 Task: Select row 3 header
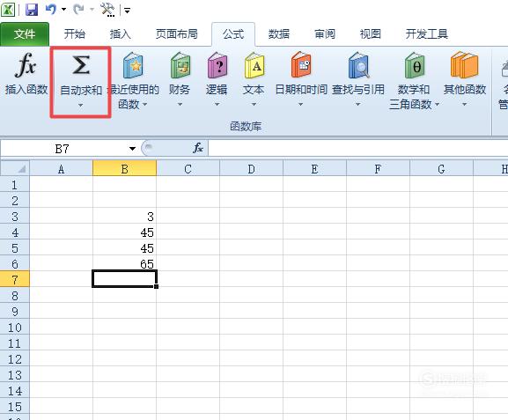15,217
